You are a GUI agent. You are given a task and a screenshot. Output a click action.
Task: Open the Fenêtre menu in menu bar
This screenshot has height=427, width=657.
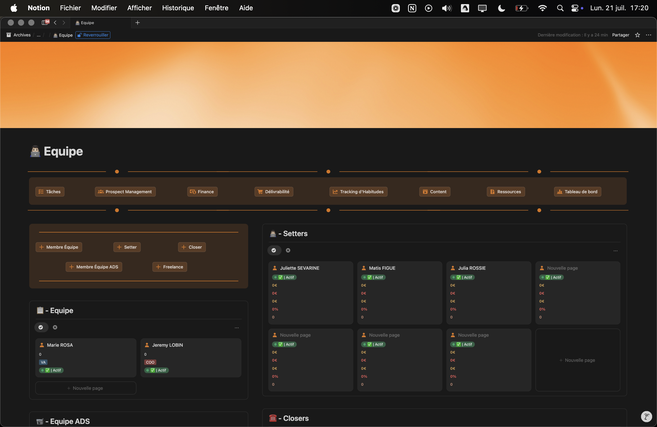(216, 8)
